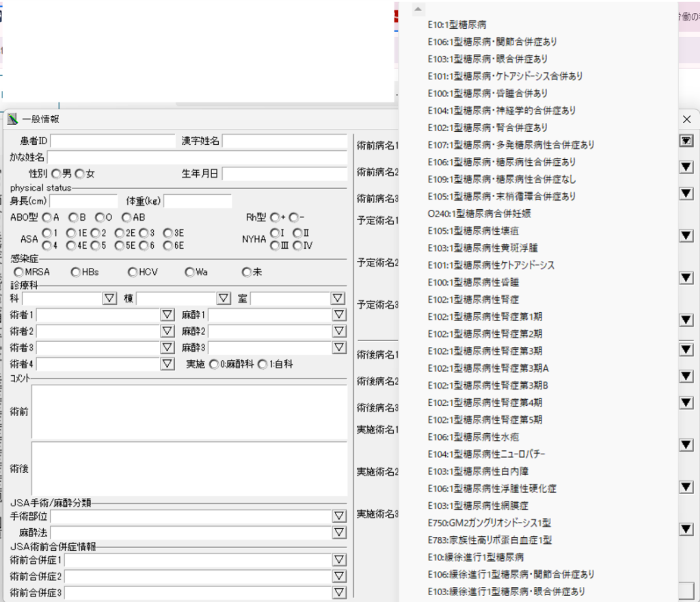The image size is (700, 602).
Task: Choose E102:1型糖尿病性腎症第3期A entry
Action: coord(488,368)
